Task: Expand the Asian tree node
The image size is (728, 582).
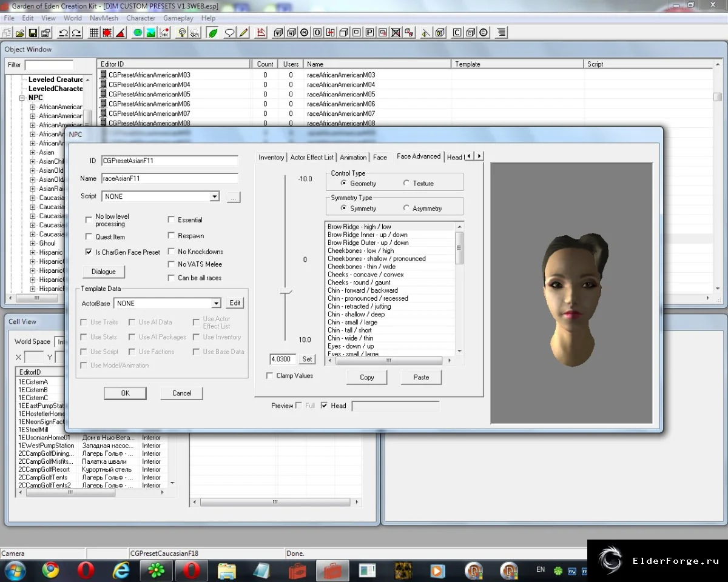Action: pyautogui.click(x=33, y=152)
